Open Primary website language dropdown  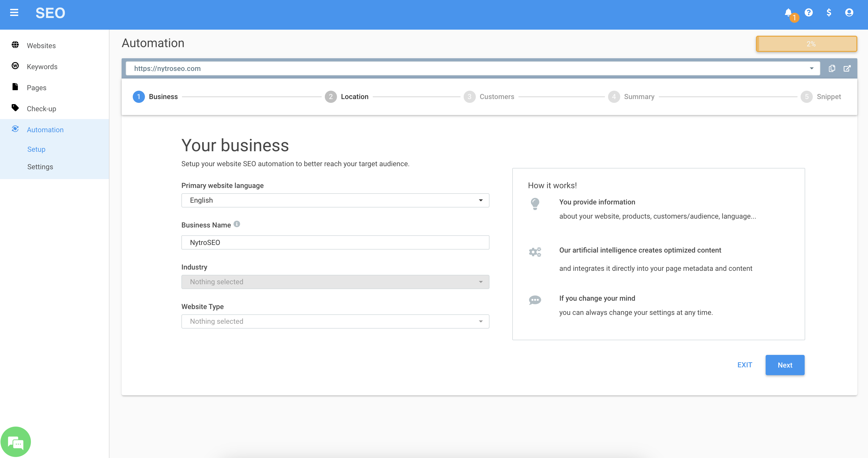tap(335, 200)
